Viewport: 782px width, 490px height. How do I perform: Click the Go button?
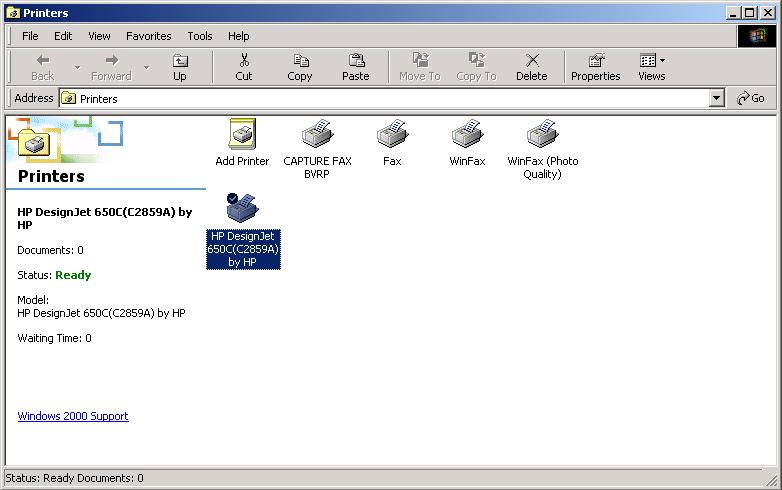(751, 98)
